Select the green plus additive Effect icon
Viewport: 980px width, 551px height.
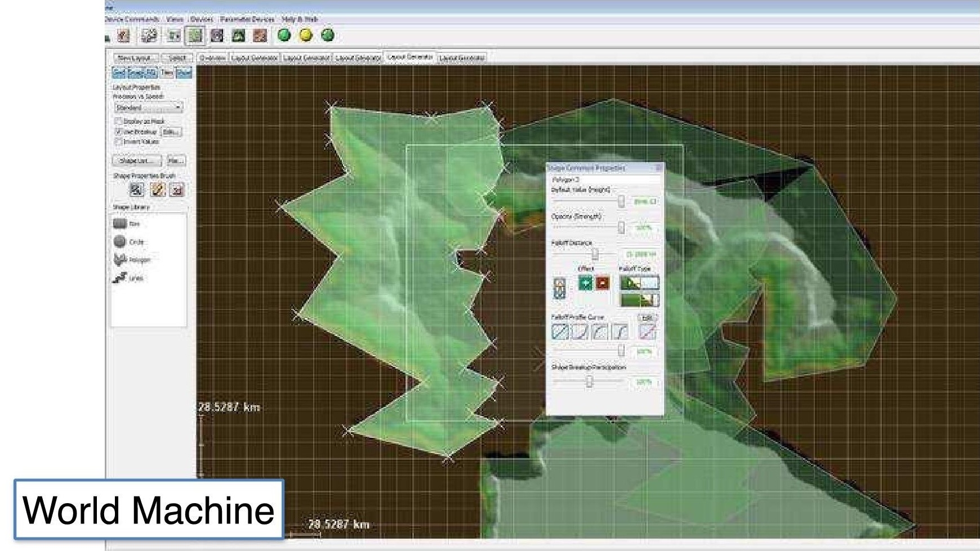[x=585, y=283]
